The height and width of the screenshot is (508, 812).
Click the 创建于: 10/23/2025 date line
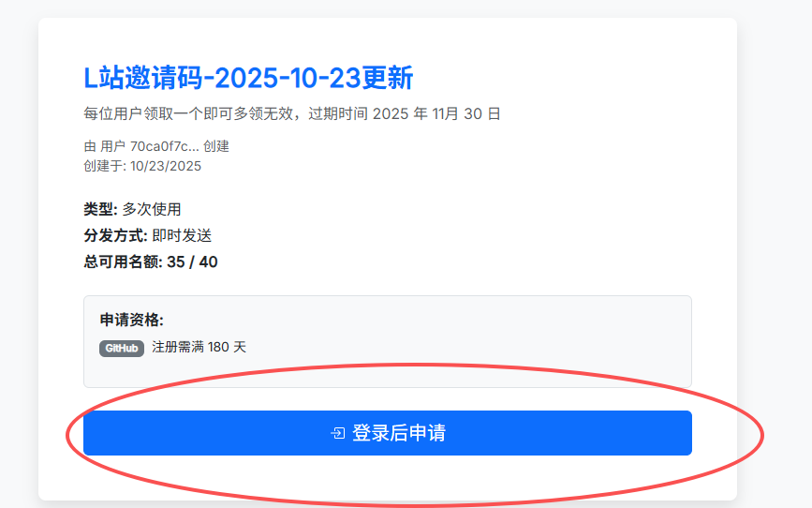[142, 166]
